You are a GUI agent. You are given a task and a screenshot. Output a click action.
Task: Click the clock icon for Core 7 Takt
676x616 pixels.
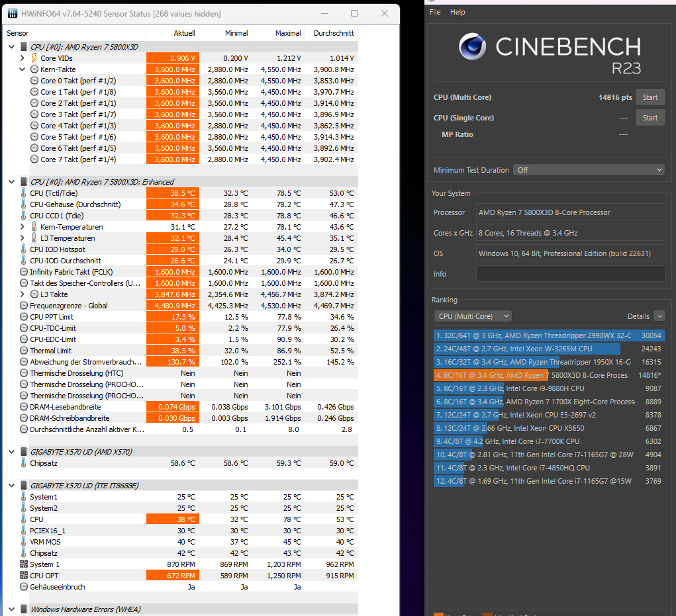point(34,159)
